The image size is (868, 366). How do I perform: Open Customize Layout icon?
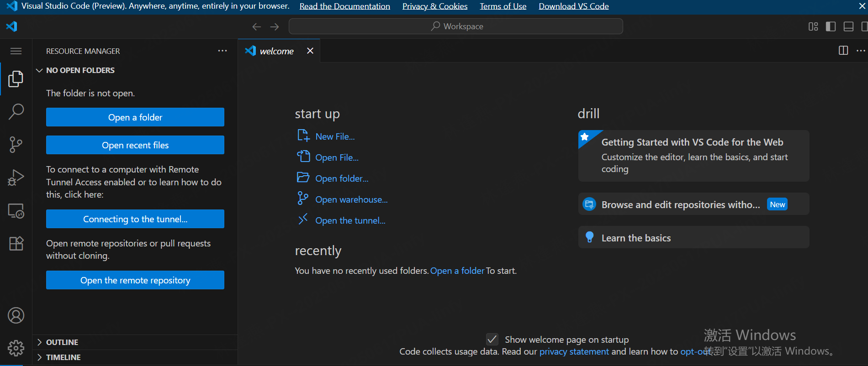coord(813,26)
